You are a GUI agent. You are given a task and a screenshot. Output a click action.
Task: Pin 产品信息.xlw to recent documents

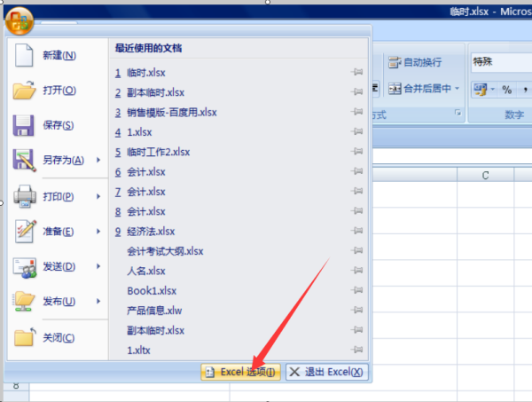[356, 310]
